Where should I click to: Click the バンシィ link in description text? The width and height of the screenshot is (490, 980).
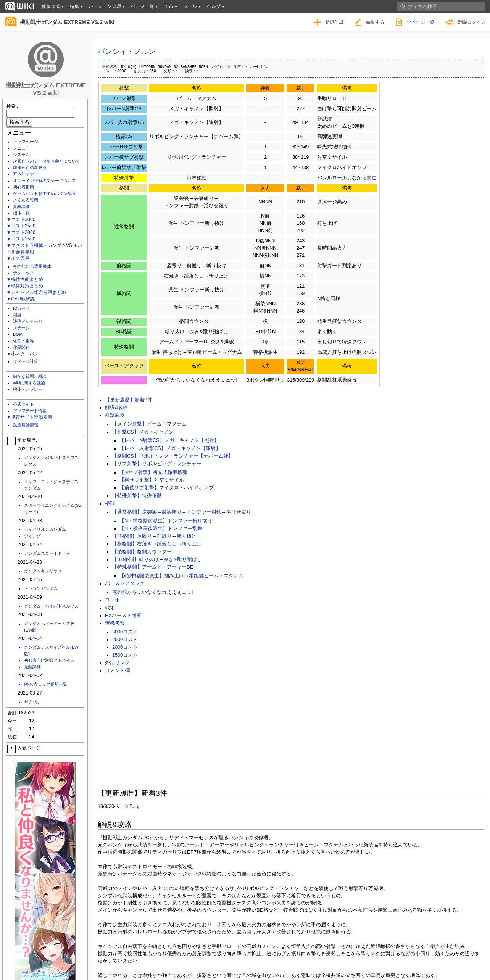tap(238, 838)
